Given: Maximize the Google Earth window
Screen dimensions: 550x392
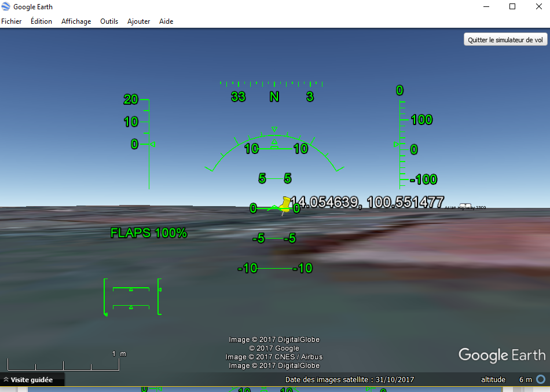Looking at the screenshot, I should point(512,7).
